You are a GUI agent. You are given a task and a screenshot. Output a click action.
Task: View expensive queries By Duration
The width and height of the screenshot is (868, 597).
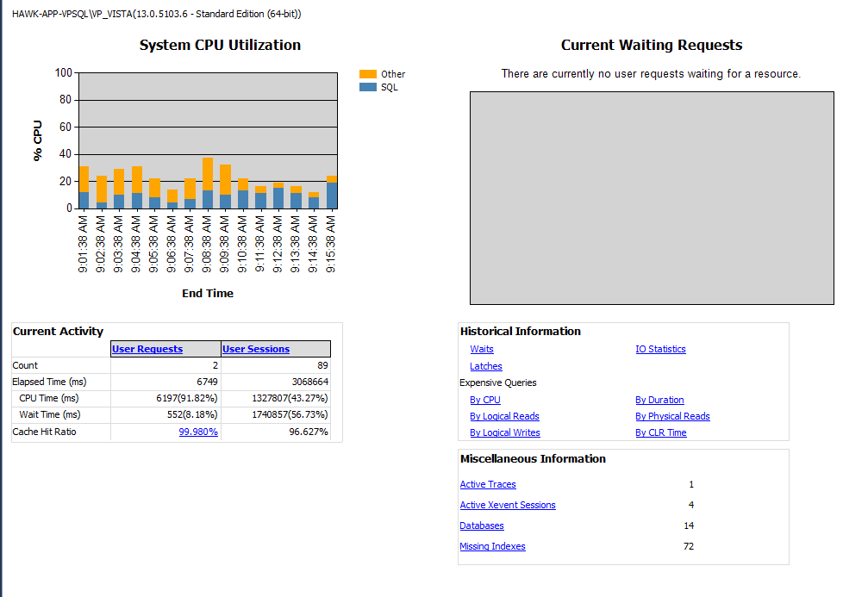[x=659, y=400]
